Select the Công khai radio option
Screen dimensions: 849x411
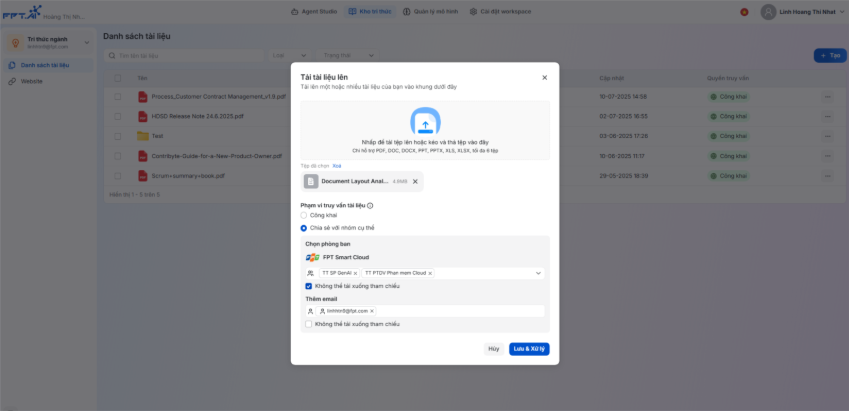pos(305,215)
